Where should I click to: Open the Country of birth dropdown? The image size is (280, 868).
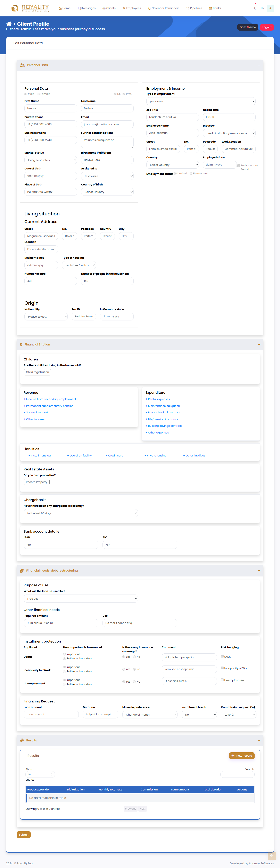[x=107, y=192]
